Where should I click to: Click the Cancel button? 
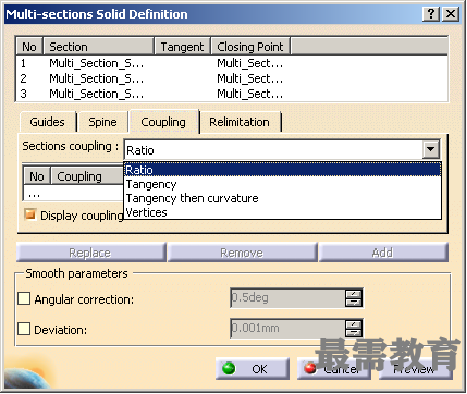pos(333,369)
